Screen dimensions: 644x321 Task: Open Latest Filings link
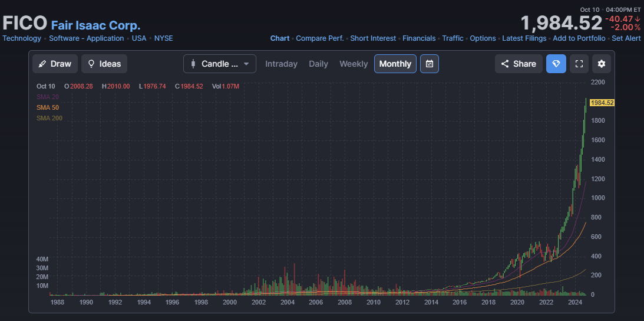(x=524, y=38)
